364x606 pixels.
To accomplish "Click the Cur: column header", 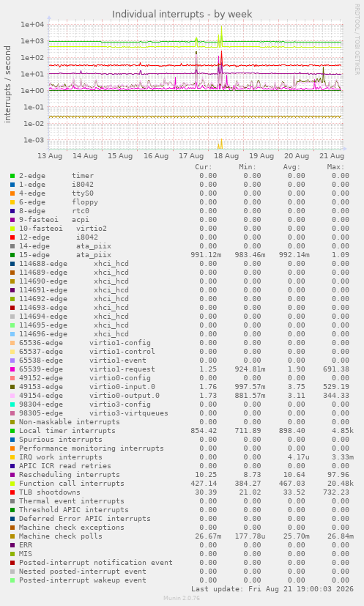I will click(204, 167).
